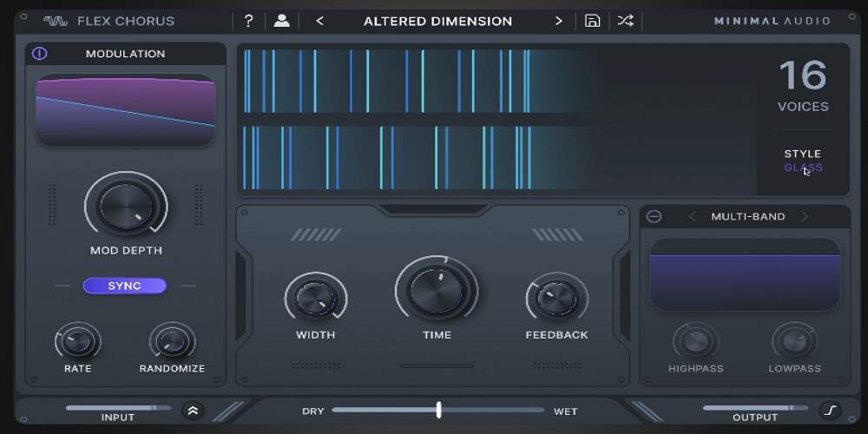Click the VOICES label

[x=803, y=106]
